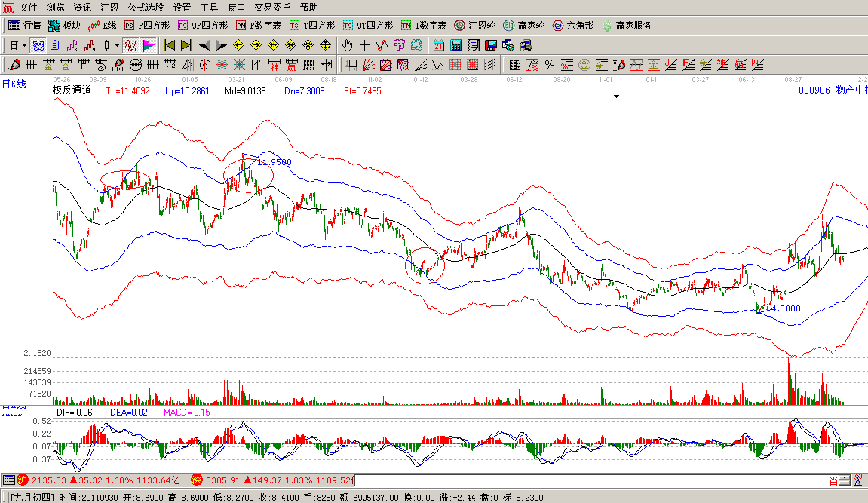Screen dimensions: 868x503
Task: Open the 六角形 hexagon tool
Action: point(572,25)
